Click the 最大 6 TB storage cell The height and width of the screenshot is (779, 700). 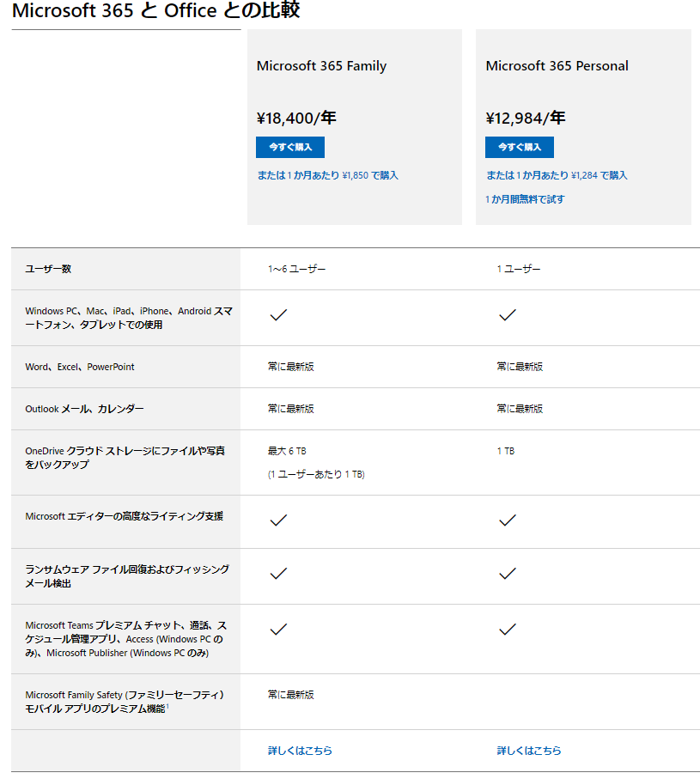click(287, 451)
